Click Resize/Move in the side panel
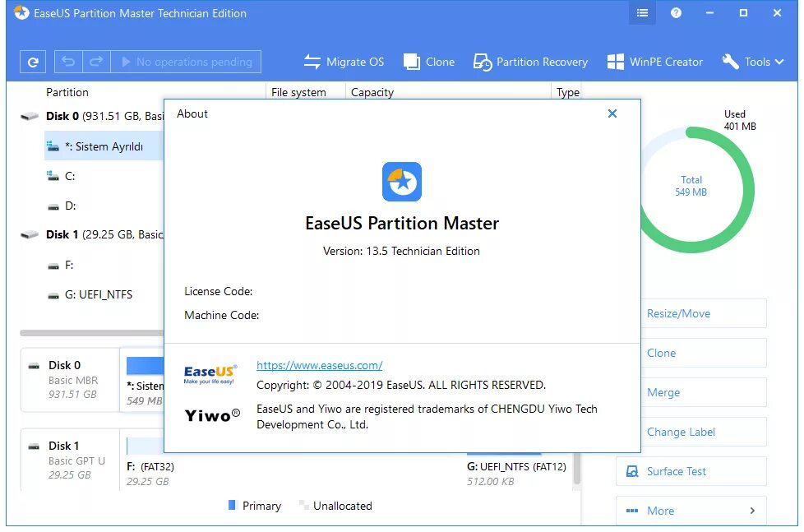804x532 pixels. click(704, 313)
